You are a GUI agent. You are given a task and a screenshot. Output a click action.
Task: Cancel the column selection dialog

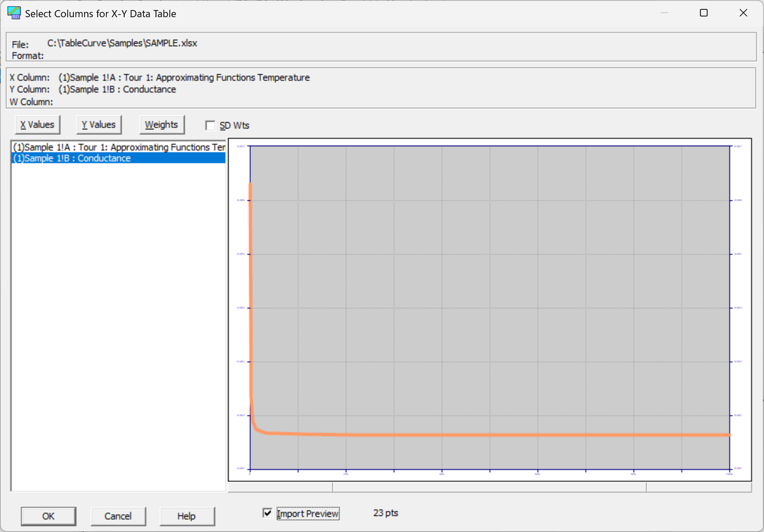click(118, 516)
